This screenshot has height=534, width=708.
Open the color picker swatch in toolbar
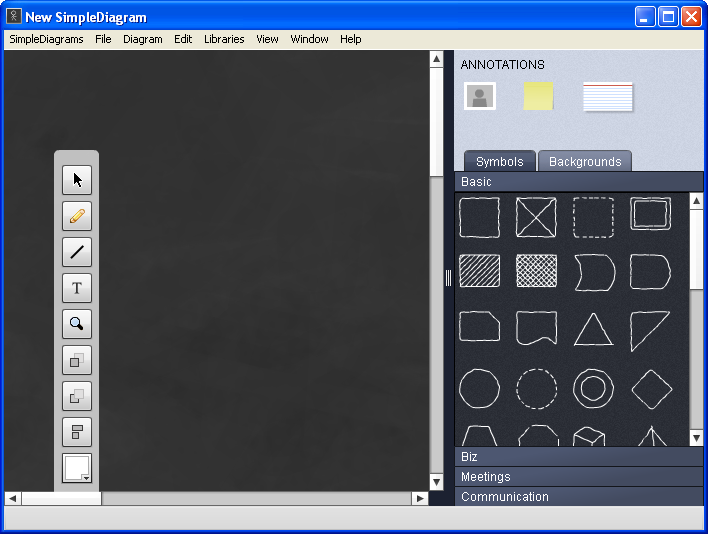(77, 468)
